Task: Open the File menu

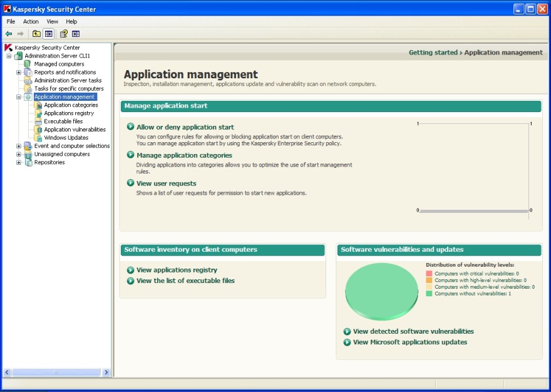Action: point(11,21)
